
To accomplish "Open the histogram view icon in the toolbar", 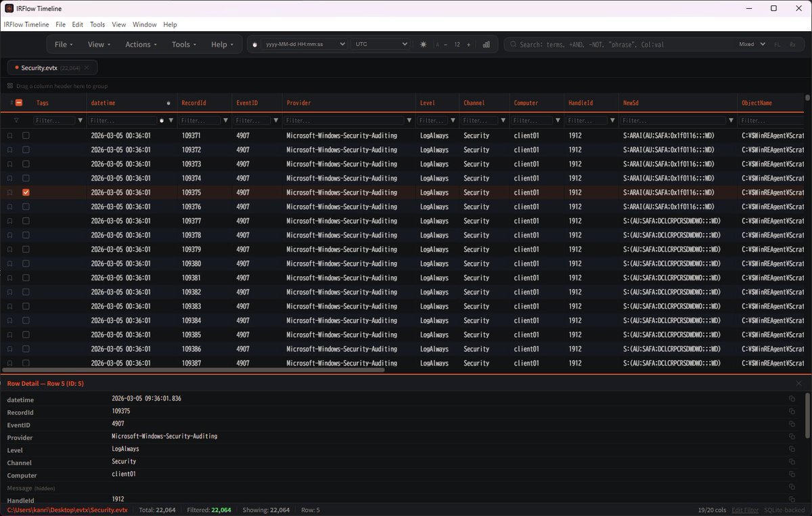I will 487,44.
